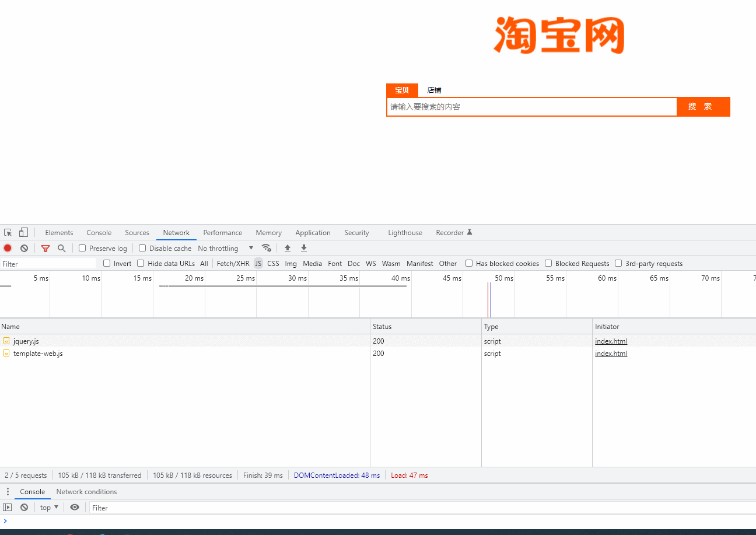Image resolution: width=756 pixels, height=535 pixels.
Task: Open the Memory tab
Action: 268,232
